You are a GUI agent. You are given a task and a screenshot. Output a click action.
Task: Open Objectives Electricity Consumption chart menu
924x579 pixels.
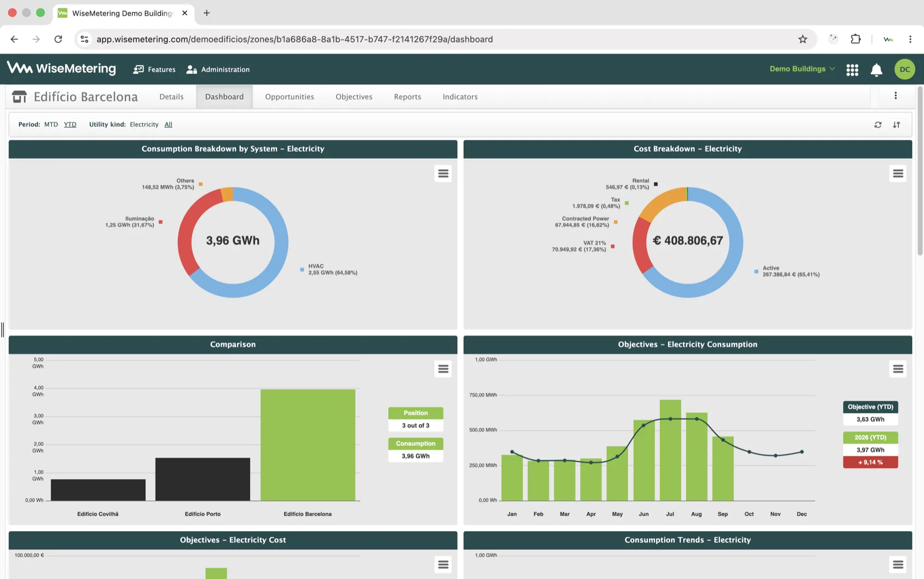pyautogui.click(x=898, y=369)
